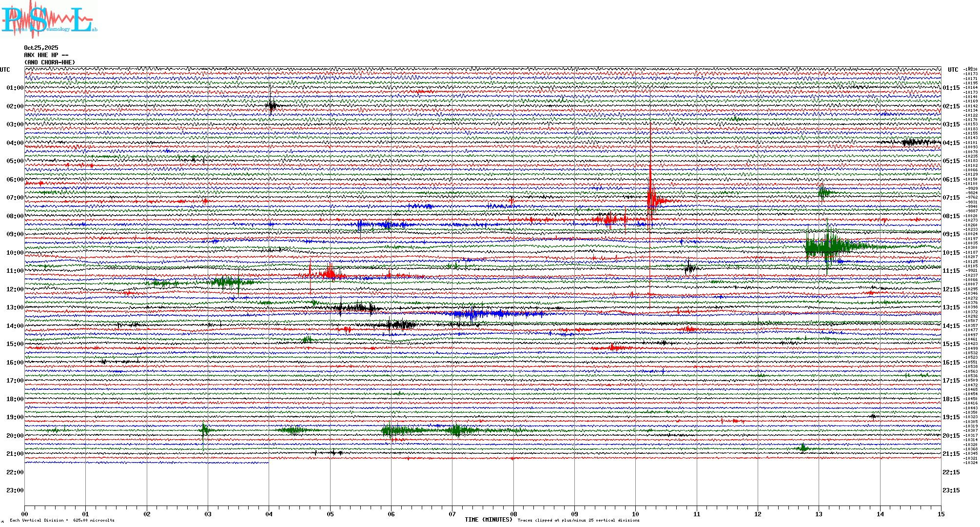980x527 pixels.
Task: Click the left UTC axis label
Action: 5,70
